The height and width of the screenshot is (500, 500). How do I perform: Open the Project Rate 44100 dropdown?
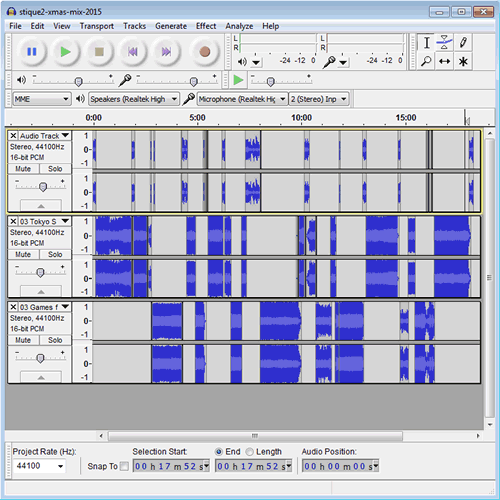39,466
